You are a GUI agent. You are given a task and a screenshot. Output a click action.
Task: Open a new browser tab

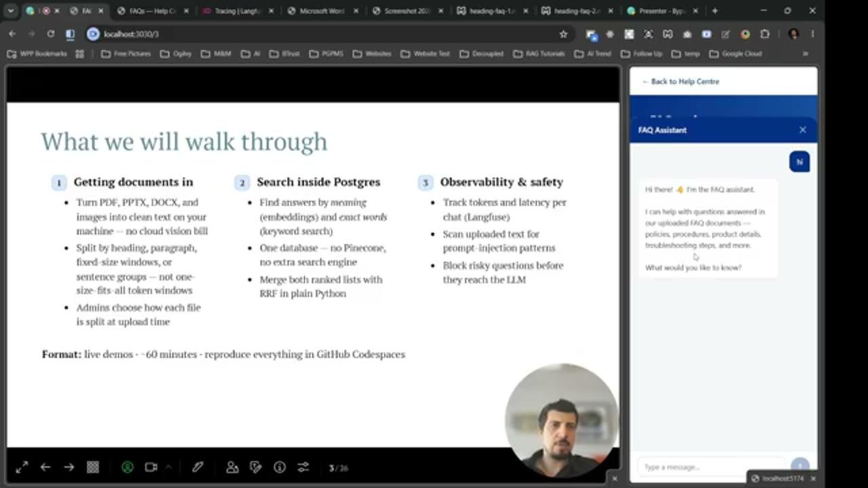pyautogui.click(x=714, y=11)
